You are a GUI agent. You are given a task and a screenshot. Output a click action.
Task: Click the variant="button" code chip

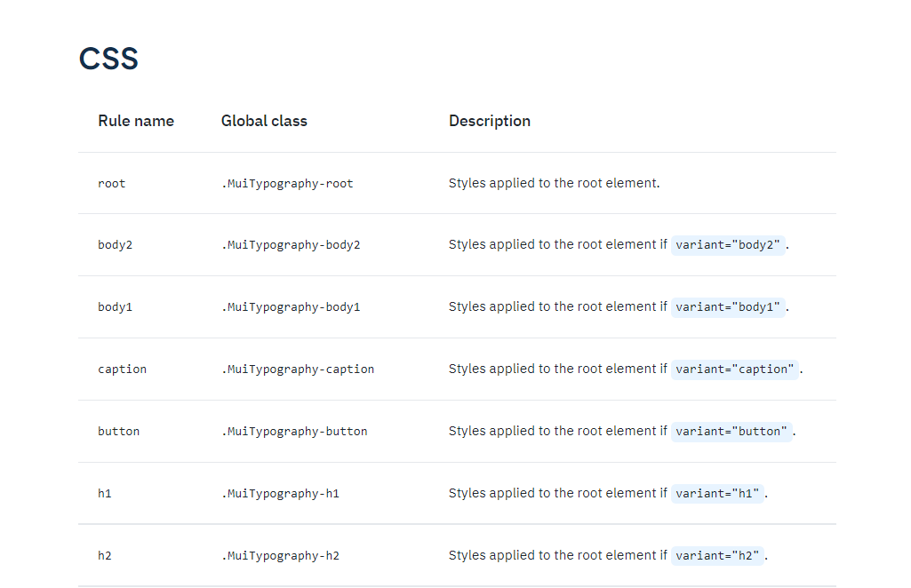[731, 432]
